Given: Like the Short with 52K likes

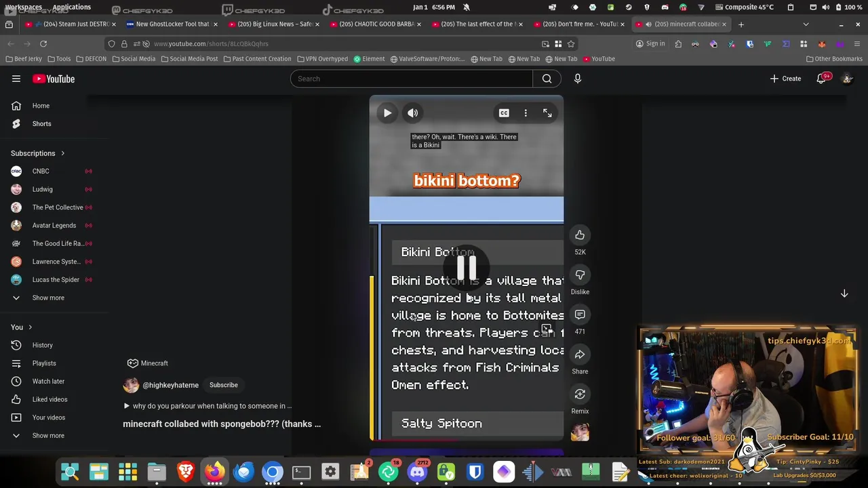Looking at the screenshot, I should tap(580, 235).
